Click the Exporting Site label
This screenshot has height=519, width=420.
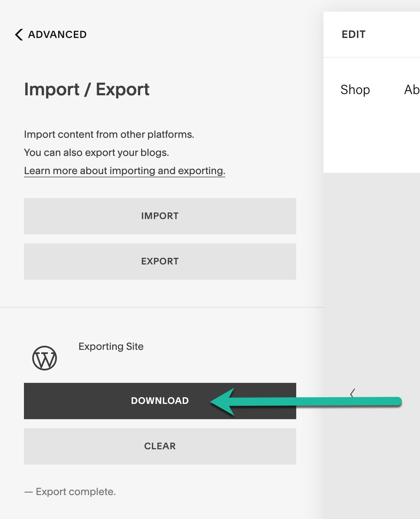tap(111, 347)
